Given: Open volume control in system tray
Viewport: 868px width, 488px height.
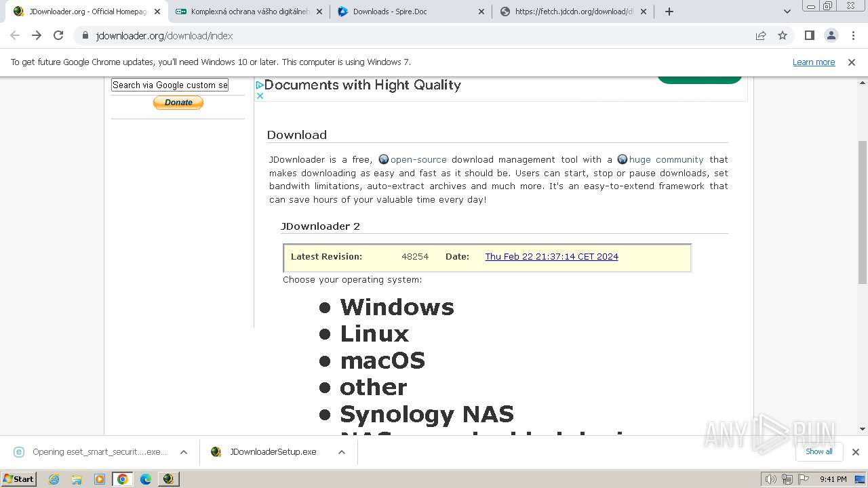Looking at the screenshot, I should [770, 479].
